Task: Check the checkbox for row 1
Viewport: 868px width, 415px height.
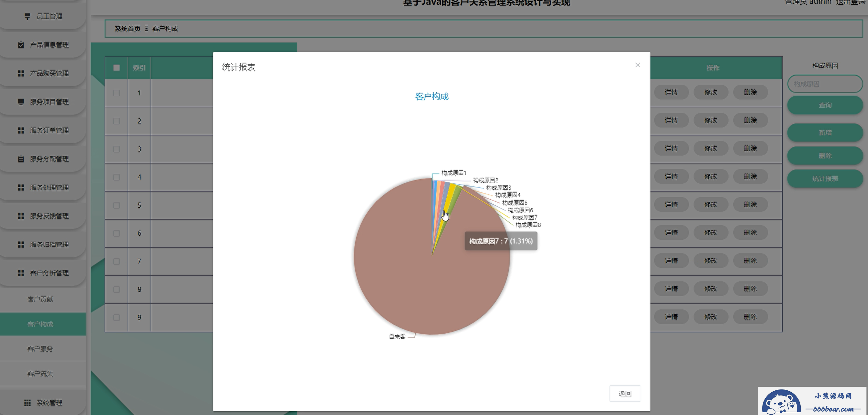Action: pyautogui.click(x=117, y=93)
